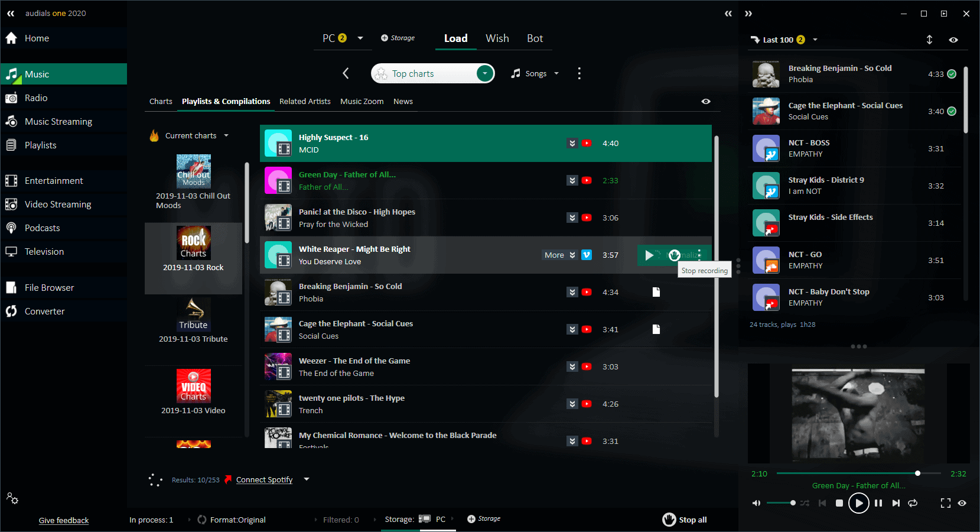The image size is (980, 532).
Task: Click the fullscreen icon in player
Action: tap(945, 503)
